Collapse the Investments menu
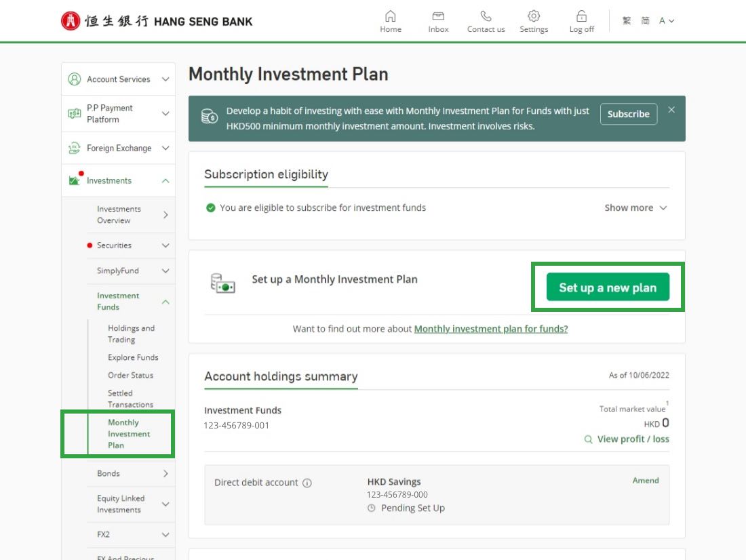 165,181
